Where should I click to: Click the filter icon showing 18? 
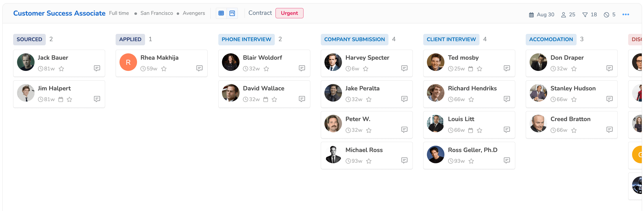click(585, 15)
